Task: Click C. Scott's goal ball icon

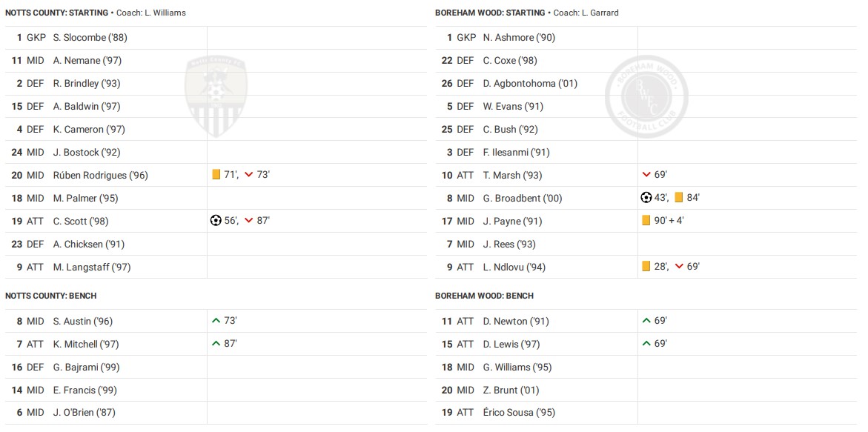Action: point(216,221)
